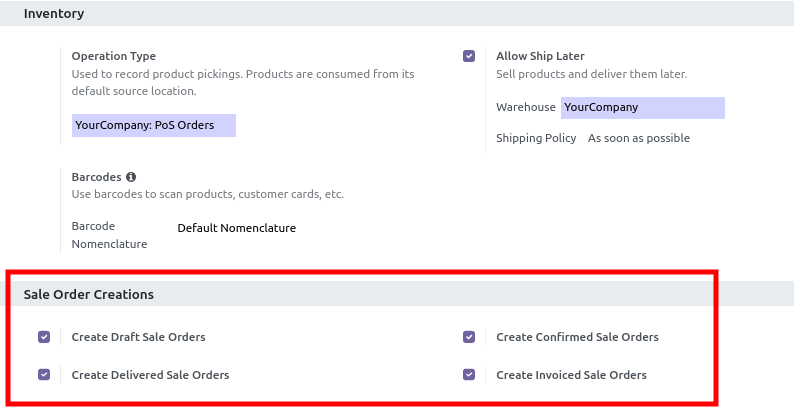Click 'Sell products and deliver them later' description
This screenshot has width=794, height=414.
[x=591, y=74]
